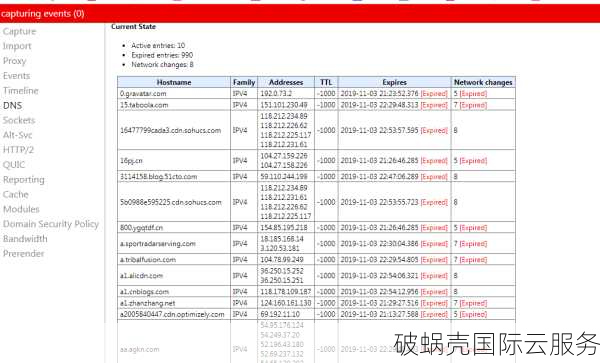
Task: Click 'Network changes: 8' bullet text
Action: click(162, 65)
